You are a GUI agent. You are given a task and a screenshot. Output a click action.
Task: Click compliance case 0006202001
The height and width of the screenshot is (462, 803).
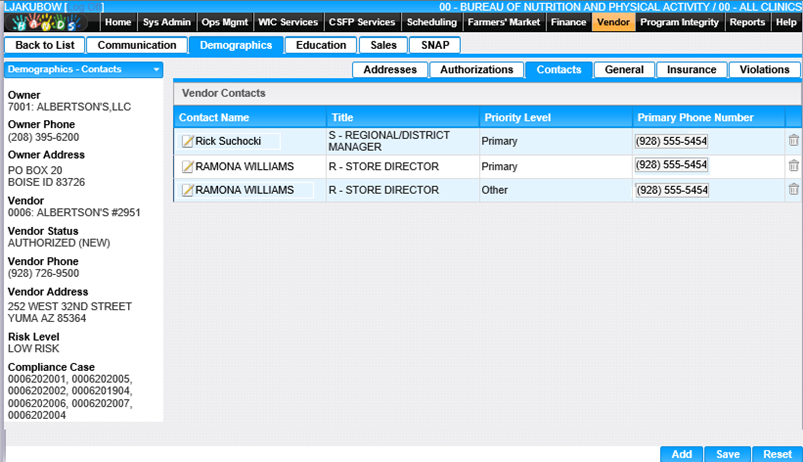click(37, 380)
